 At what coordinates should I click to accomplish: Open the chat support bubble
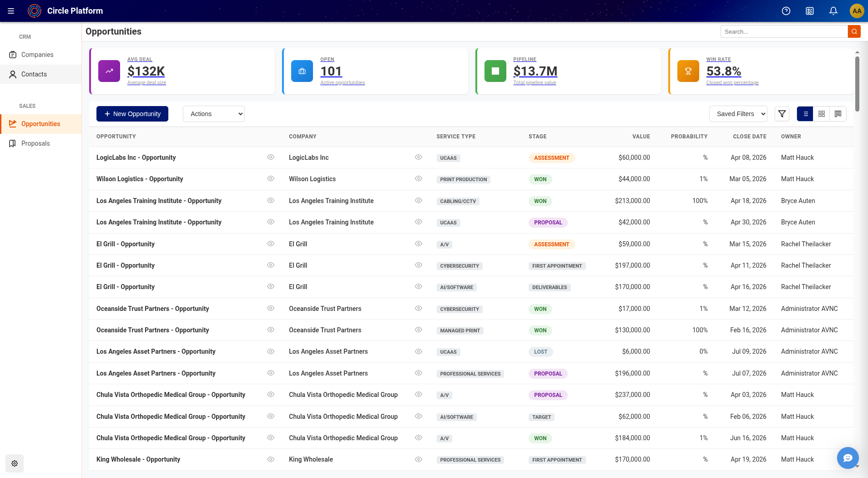[848, 458]
